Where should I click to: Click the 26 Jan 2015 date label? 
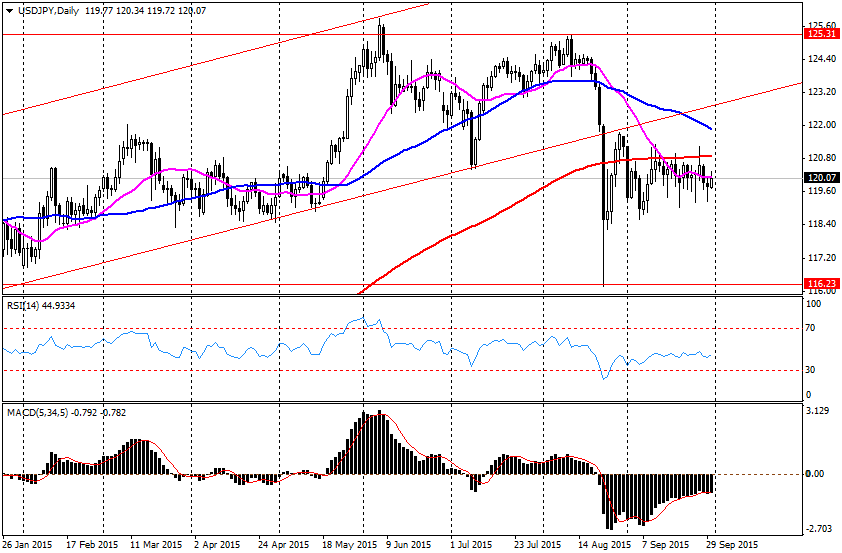click(x=27, y=545)
